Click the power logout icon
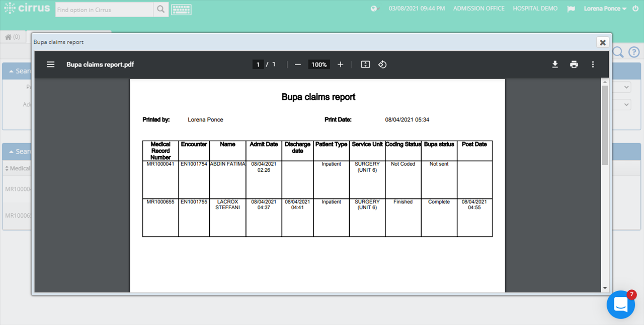The height and width of the screenshot is (325, 644). 635,9
